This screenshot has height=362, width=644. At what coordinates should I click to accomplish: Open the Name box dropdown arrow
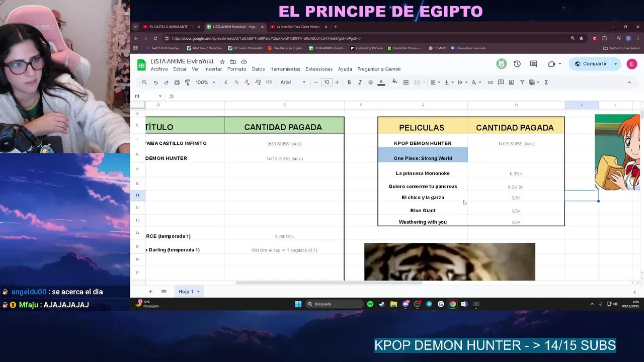tap(160, 97)
